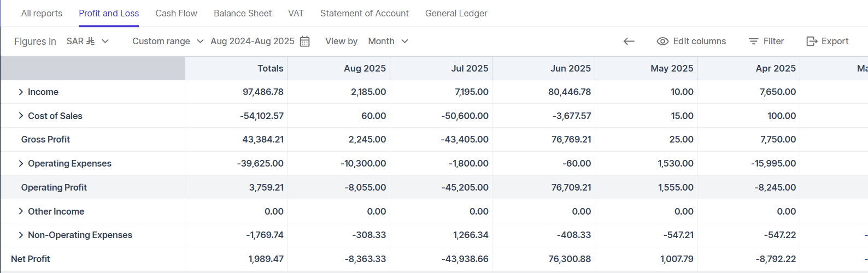Click the Net Profit Totals value 1,989.47
The image size is (868, 273).
coord(266,259)
